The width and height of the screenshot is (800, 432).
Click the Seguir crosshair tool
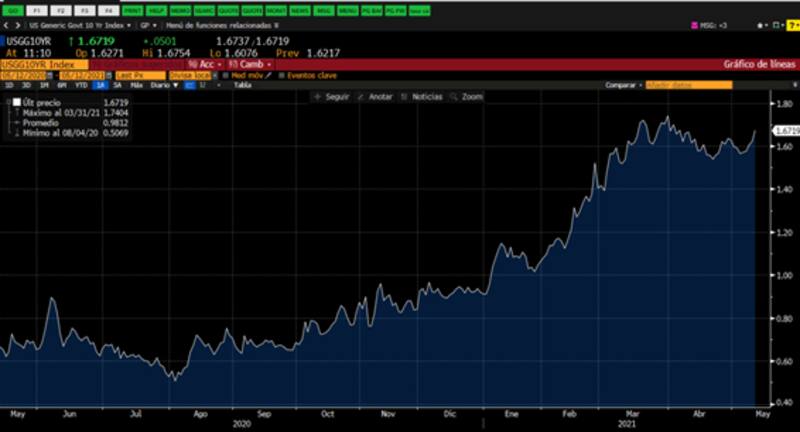331,97
